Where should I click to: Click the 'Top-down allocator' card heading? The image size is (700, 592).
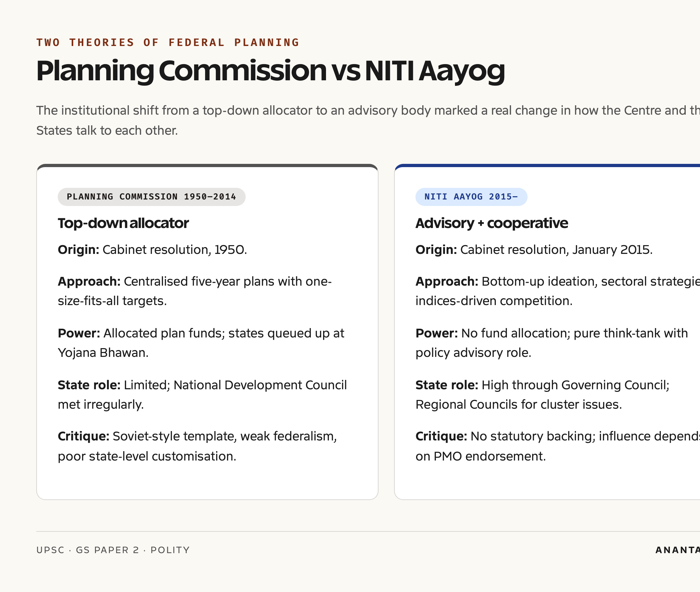[x=123, y=223]
